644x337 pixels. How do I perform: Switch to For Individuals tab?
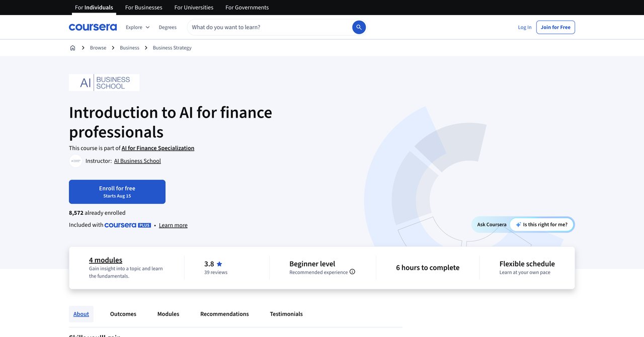(94, 8)
